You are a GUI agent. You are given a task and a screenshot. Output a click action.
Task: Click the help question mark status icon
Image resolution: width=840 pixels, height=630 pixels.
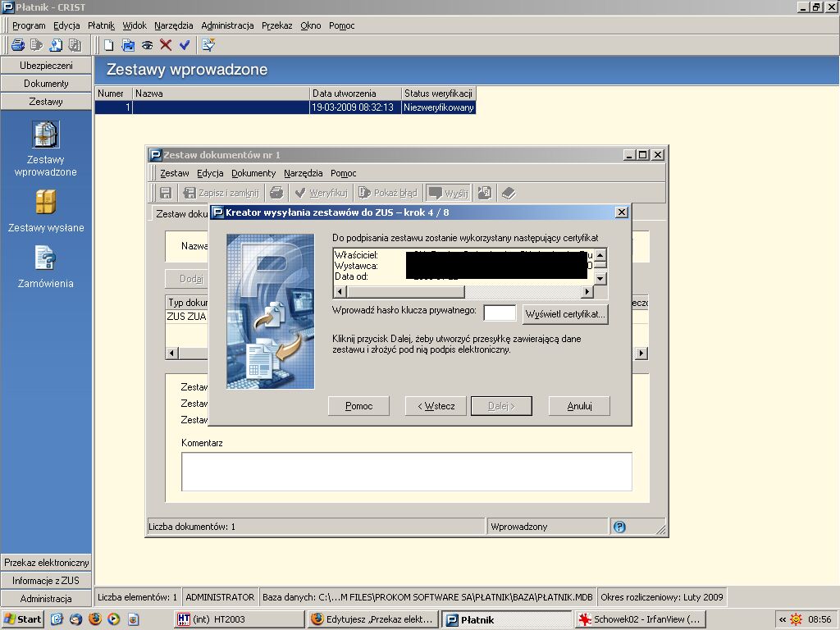click(619, 527)
